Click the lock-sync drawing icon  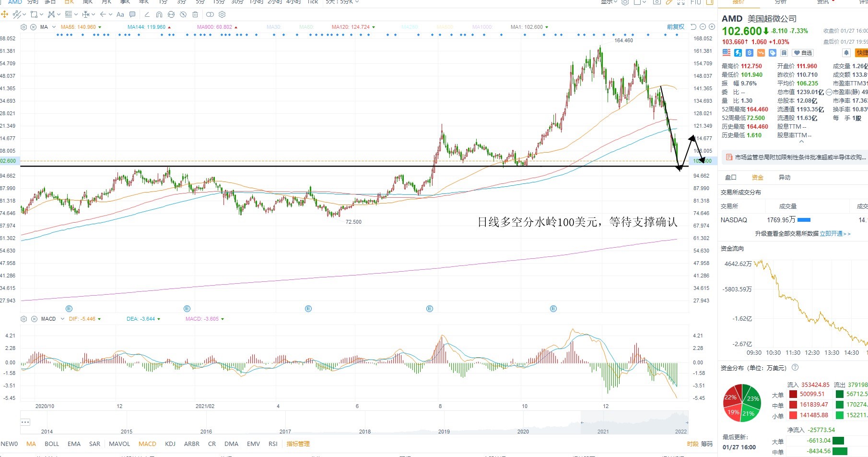(x=171, y=14)
